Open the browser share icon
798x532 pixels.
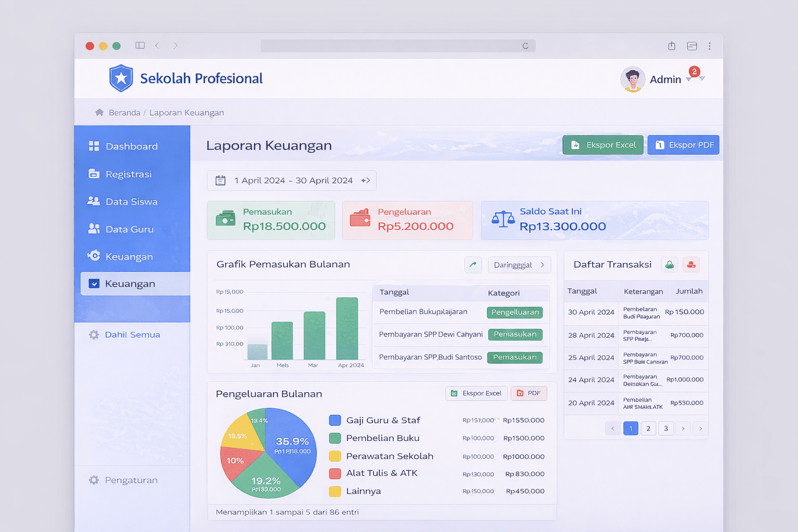click(671, 46)
